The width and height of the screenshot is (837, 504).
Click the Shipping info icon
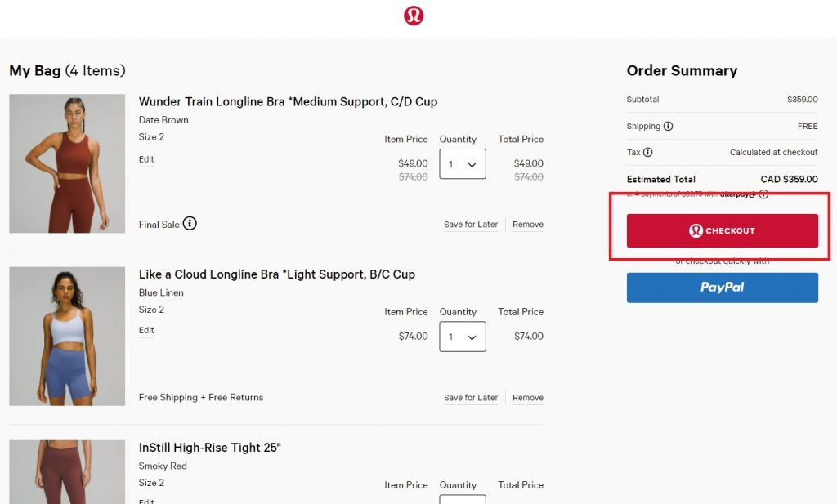pyautogui.click(x=668, y=127)
